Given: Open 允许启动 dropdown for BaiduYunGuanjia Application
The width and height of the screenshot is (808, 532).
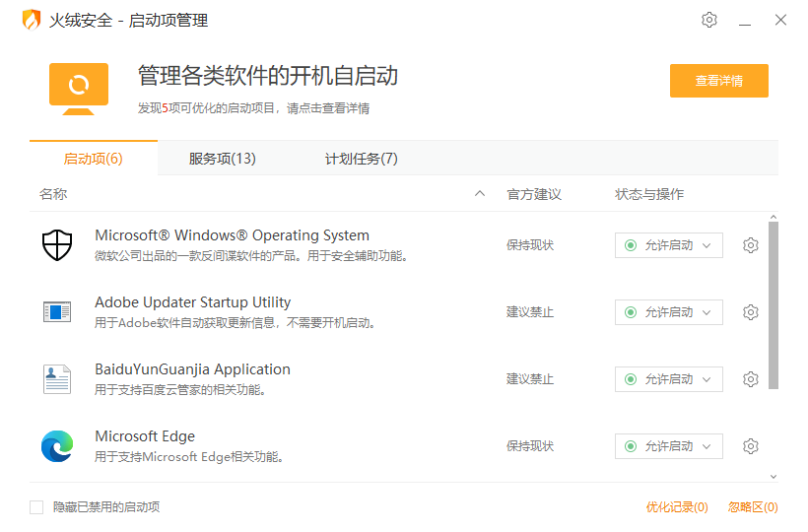Looking at the screenshot, I should click(x=668, y=379).
